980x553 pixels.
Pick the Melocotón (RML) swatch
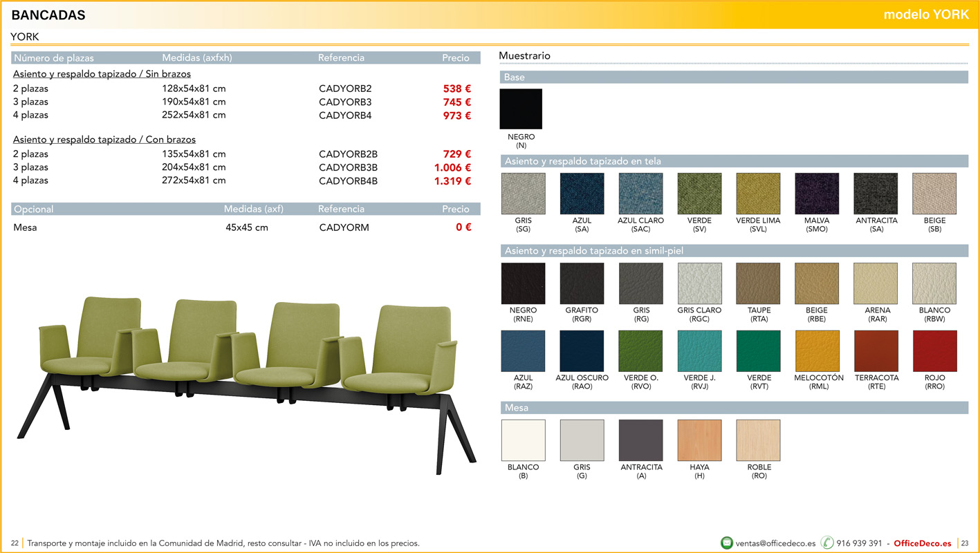click(817, 351)
